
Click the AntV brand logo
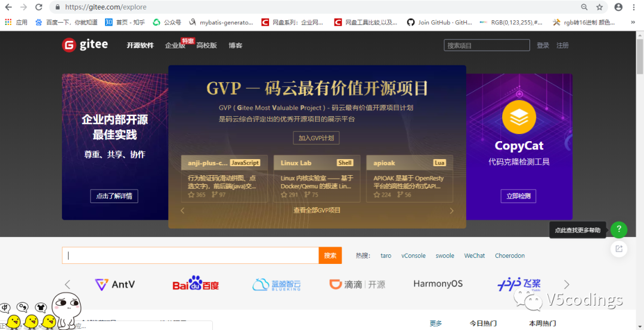pyautogui.click(x=115, y=284)
